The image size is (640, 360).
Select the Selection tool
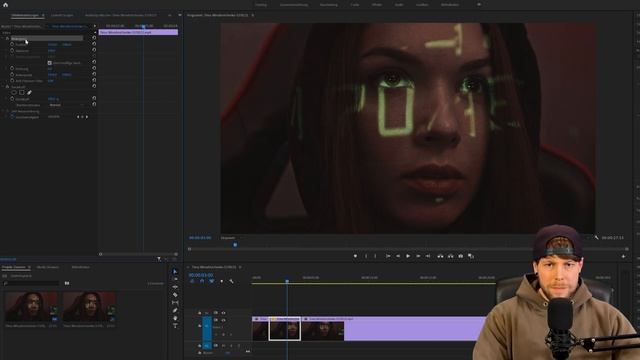pos(175,271)
